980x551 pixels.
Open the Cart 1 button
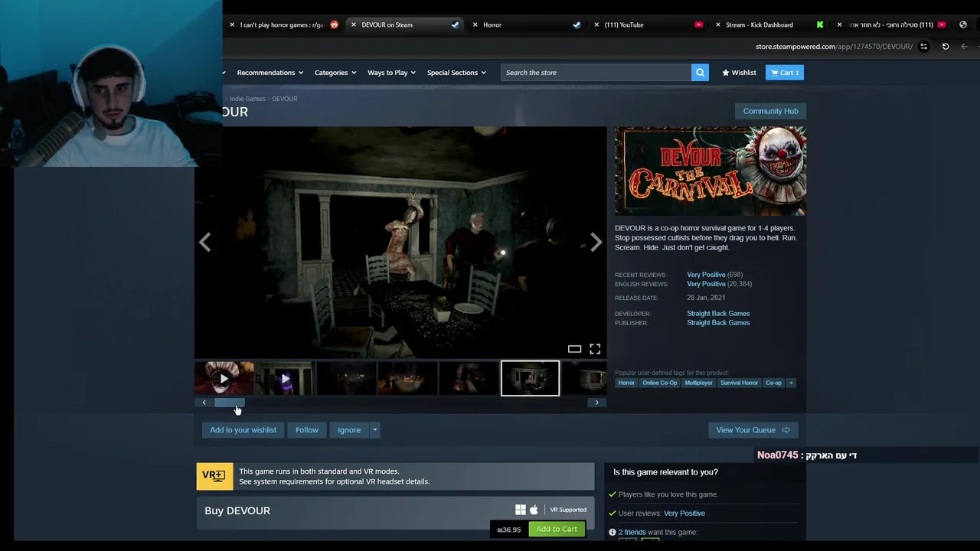[784, 72]
